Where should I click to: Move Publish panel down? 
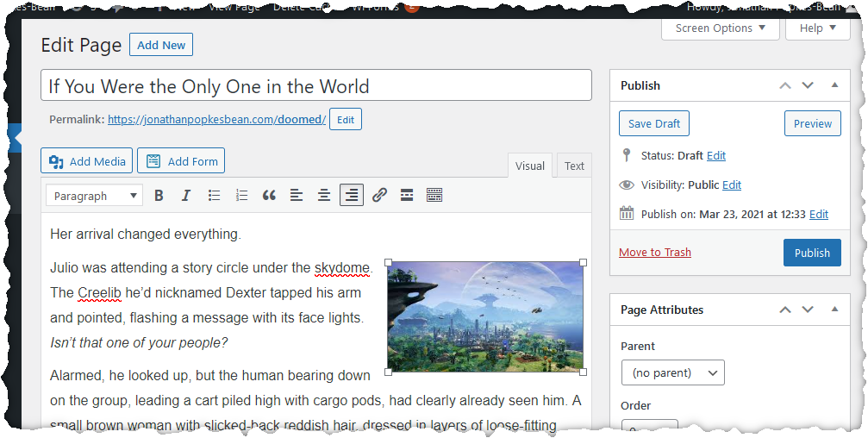click(x=808, y=85)
